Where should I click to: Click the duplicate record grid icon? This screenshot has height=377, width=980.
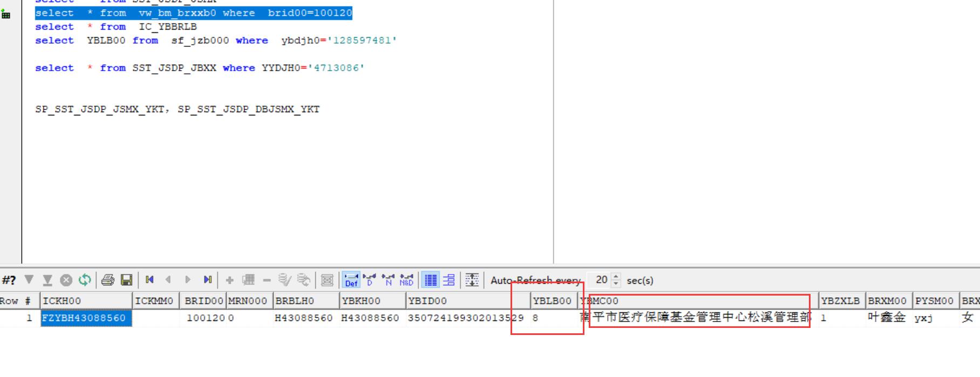click(248, 279)
